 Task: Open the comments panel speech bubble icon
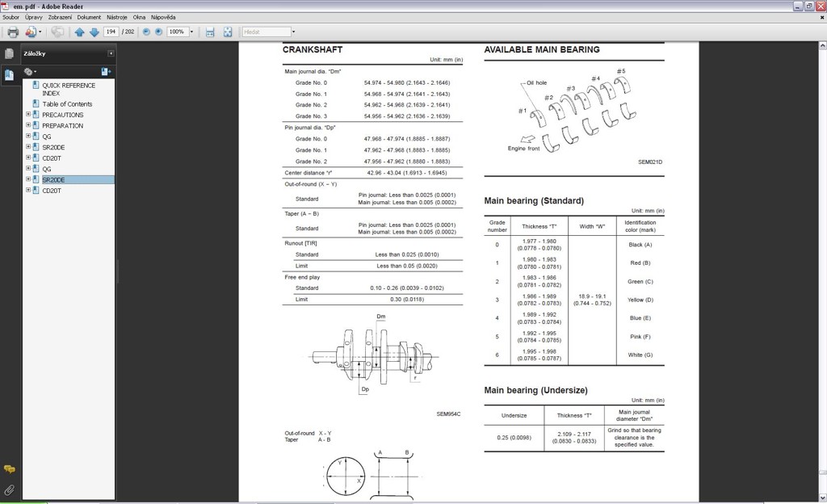pos(9,469)
